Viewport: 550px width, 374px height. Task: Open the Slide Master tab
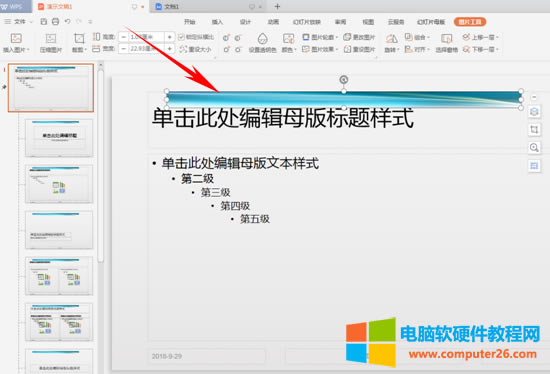pyautogui.click(x=431, y=22)
